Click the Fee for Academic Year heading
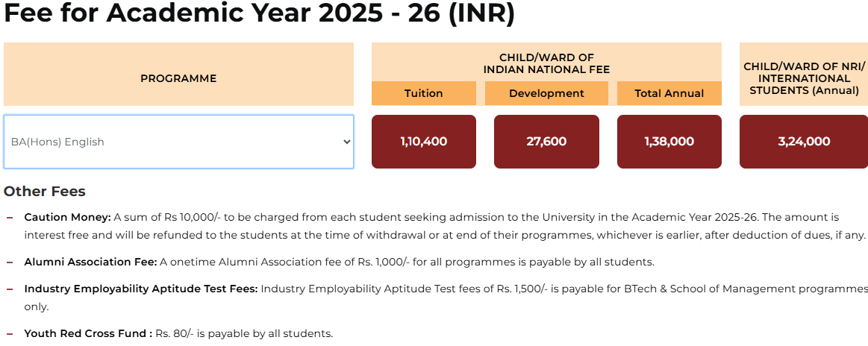This screenshot has width=868, height=346. pos(259,15)
